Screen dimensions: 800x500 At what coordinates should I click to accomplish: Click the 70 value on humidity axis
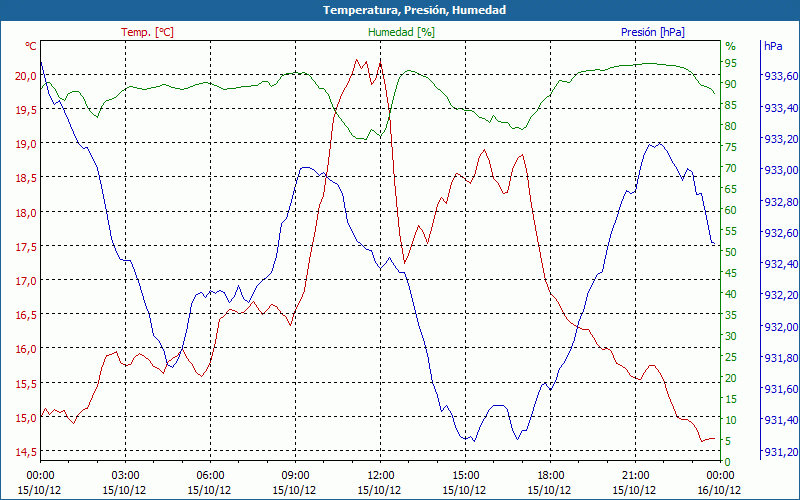(x=731, y=168)
